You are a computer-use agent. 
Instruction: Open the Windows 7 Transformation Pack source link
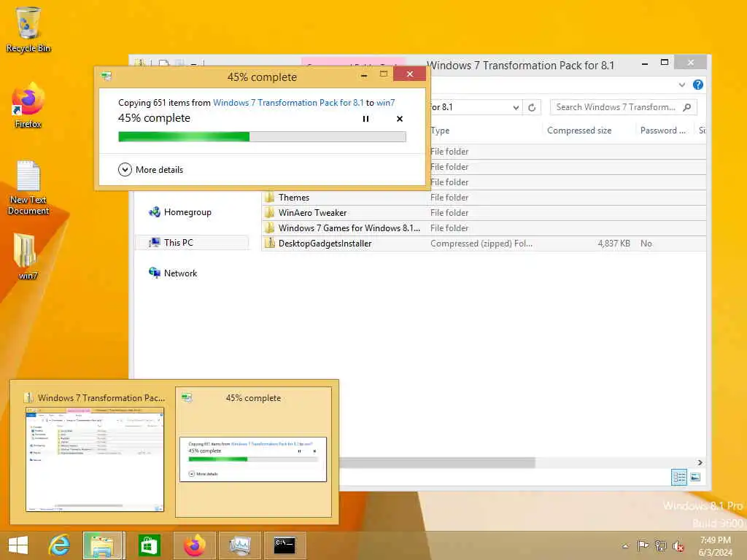(287, 103)
